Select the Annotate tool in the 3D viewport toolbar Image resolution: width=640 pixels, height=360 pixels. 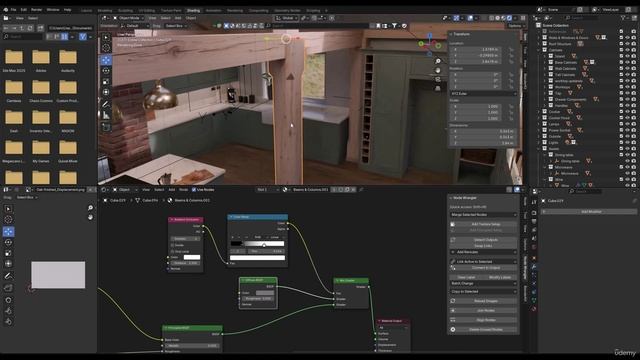(106, 104)
